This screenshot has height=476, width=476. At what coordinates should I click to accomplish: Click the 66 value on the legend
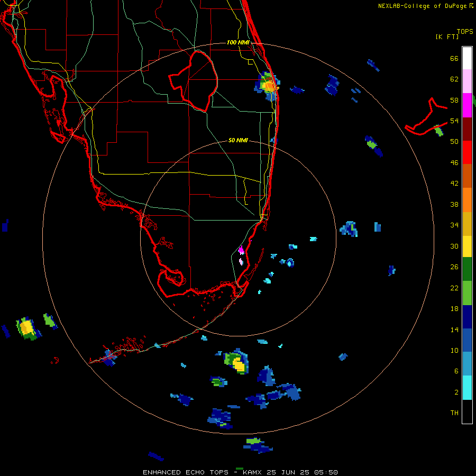pos(454,58)
